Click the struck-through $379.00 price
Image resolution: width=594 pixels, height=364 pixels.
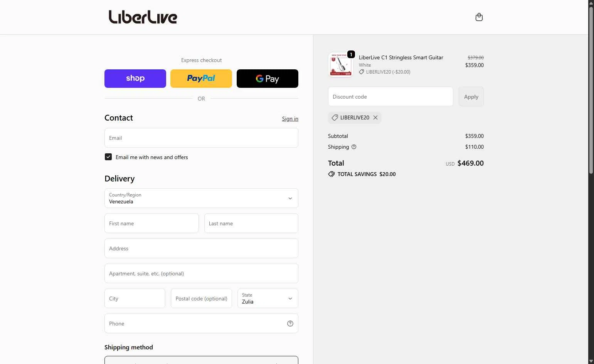pyautogui.click(x=476, y=57)
